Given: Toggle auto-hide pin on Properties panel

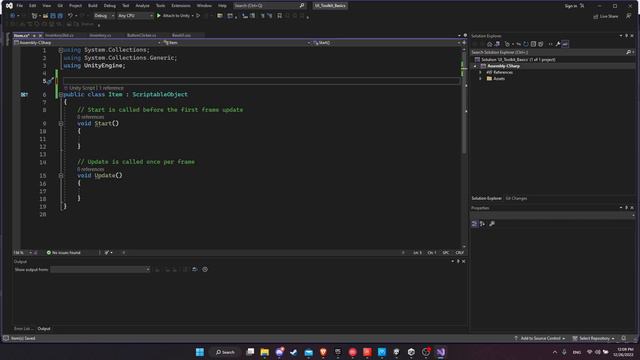Looking at the screenshot, I should pos(626,208).
